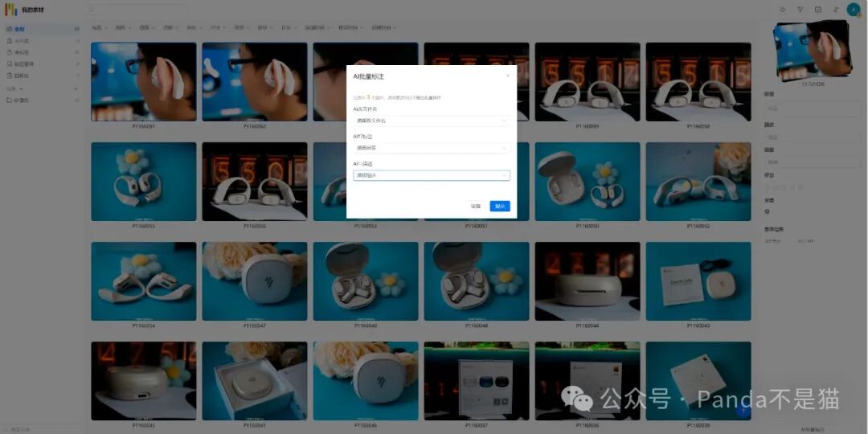Click the sort icon left of the avatar
Image resolution: width=868 pixels, height=434 pixels.
click(835, 10)
